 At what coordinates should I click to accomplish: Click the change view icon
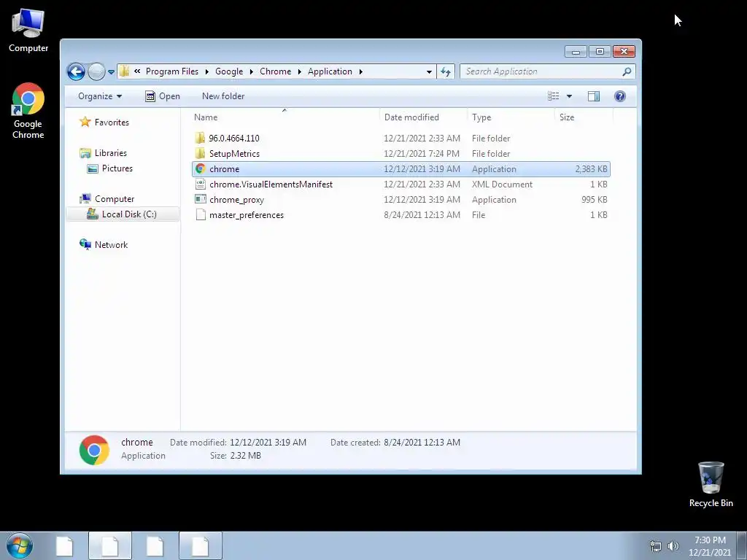click(x=554, y=96)
